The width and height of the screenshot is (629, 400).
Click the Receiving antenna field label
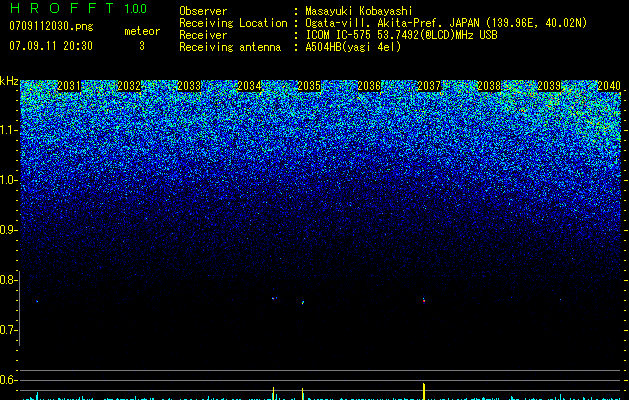(x=230, y=47)
